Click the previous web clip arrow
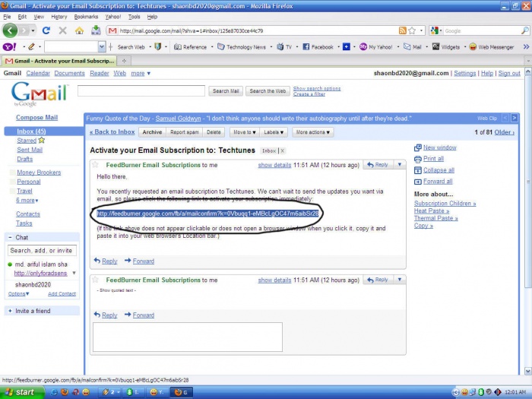The height and width of the screenshot is (399, 532). point(505,118)
